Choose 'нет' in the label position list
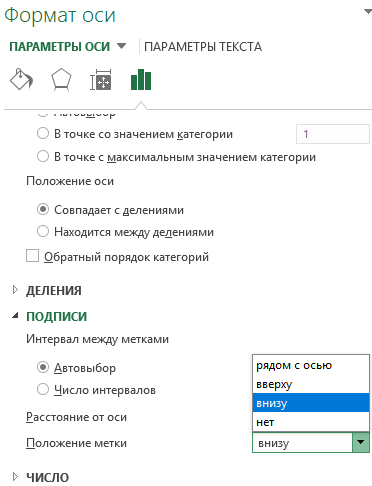This screenshot has height=486, width=372. 311,422
